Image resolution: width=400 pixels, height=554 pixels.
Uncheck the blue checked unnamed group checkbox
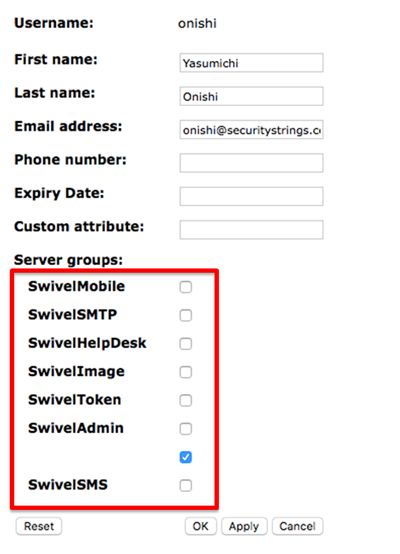pos(186,457)
